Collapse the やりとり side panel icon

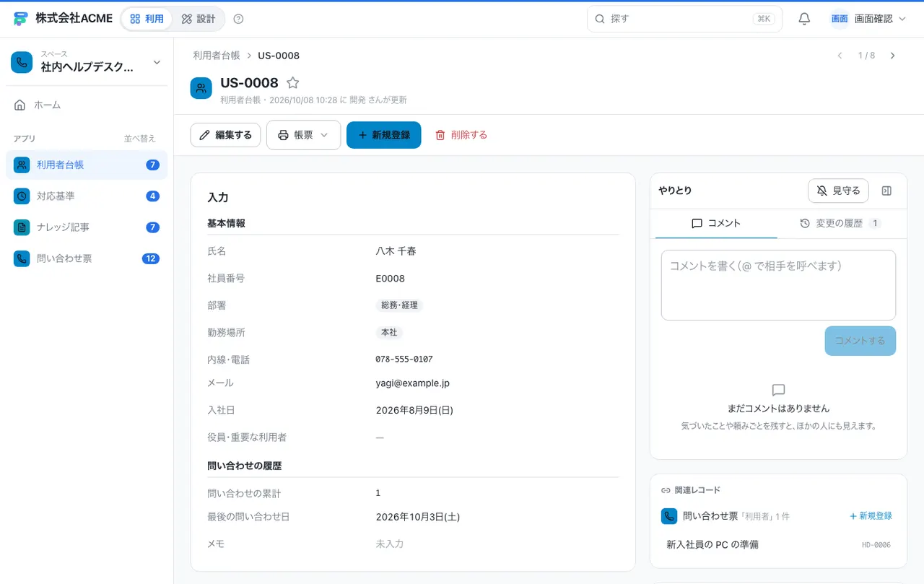887,191
